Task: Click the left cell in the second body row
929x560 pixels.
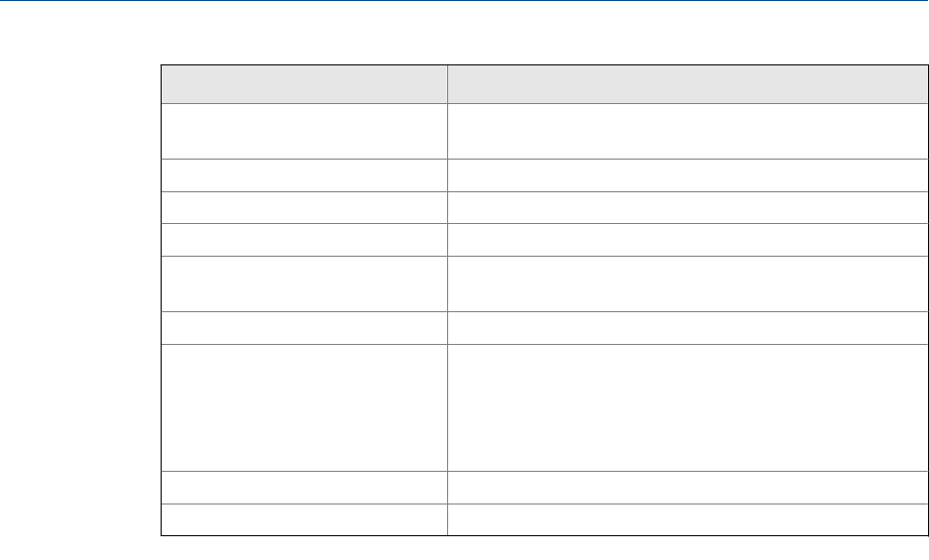Action: pyautogui.click(x=303, y=174)
